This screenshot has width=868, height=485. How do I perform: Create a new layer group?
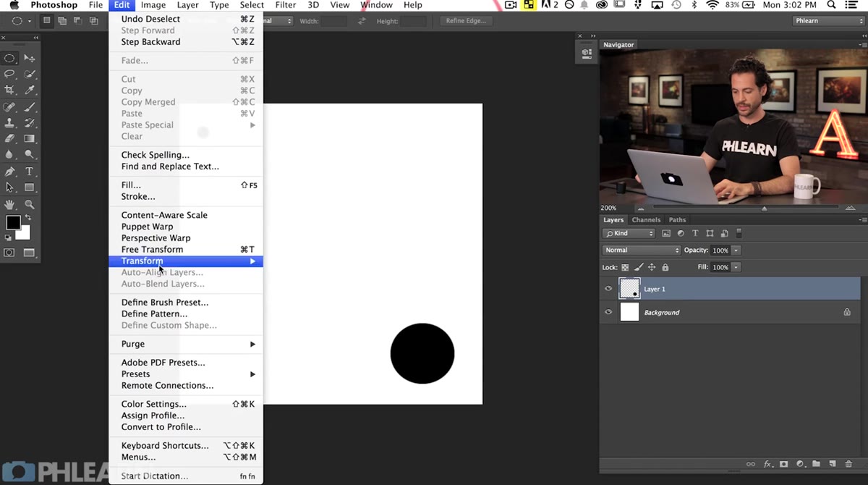[816, 464]
